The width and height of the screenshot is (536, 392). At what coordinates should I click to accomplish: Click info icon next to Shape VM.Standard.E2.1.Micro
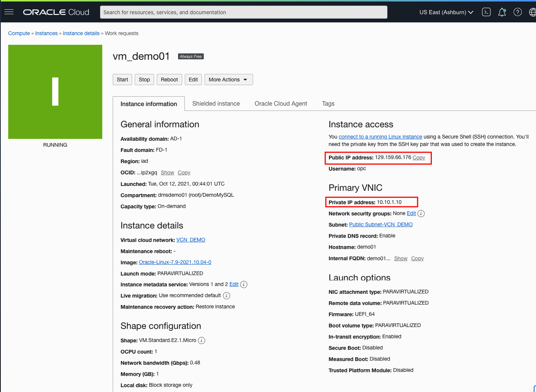202,340
